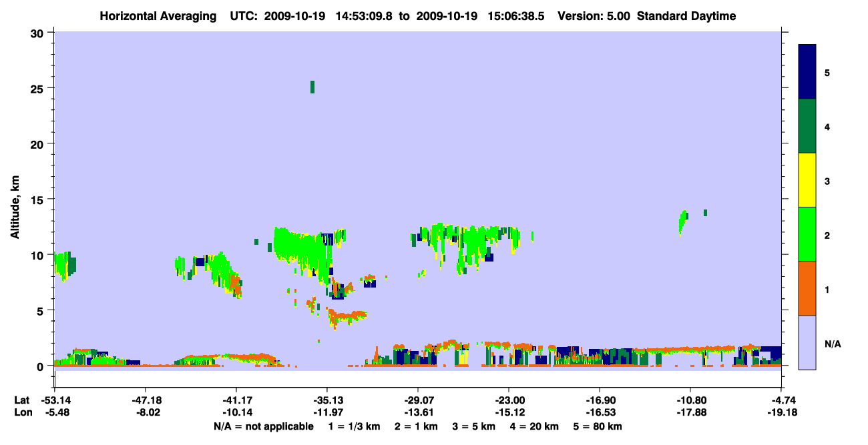Click the '4 = 20 km' legend entry
Viewport: 868px width, 445px height.
tap(535, 426)
